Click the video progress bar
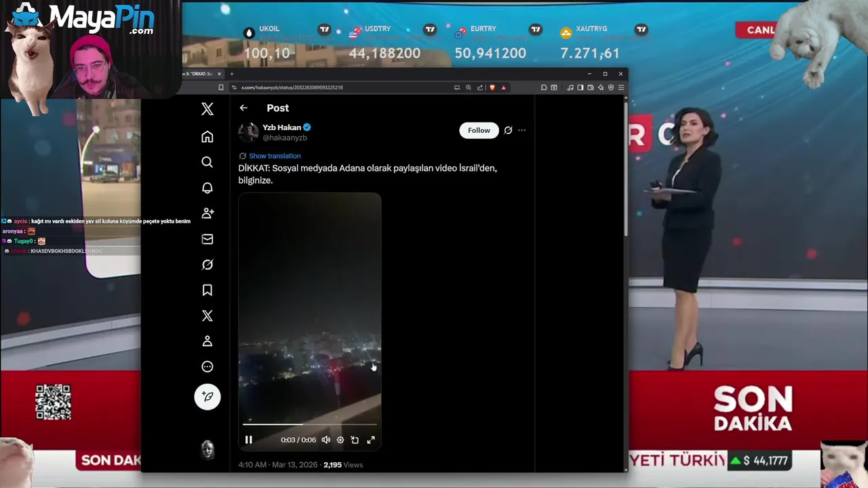Screen dimensions: 868x488 [x=309, y=424]
